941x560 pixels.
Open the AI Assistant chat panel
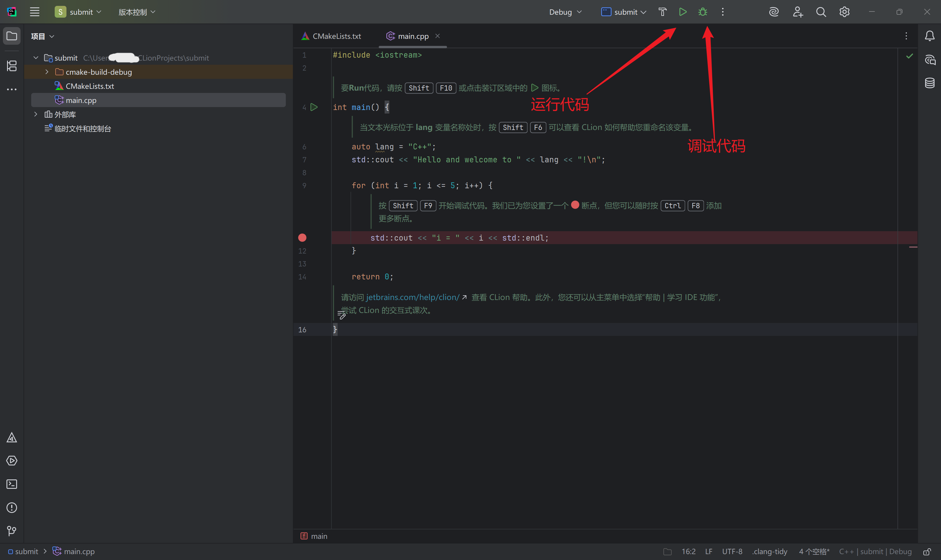click(930, 60)
